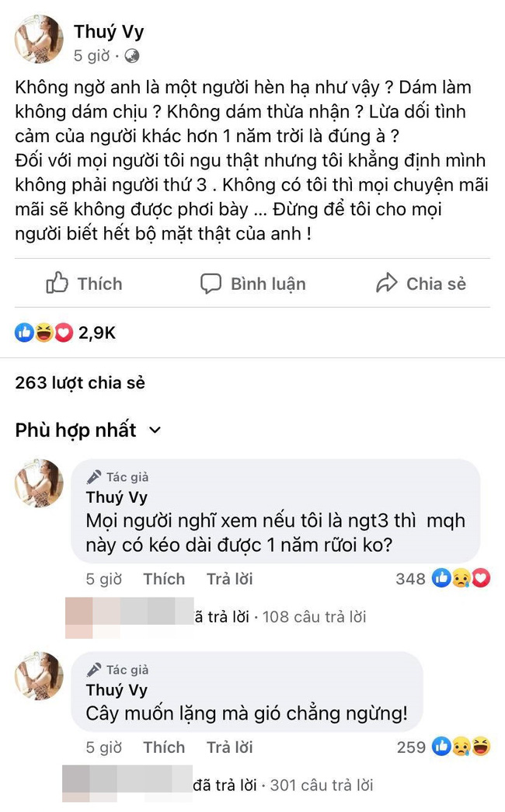
Task: Like the comment about ngt3
Action: 164,579
